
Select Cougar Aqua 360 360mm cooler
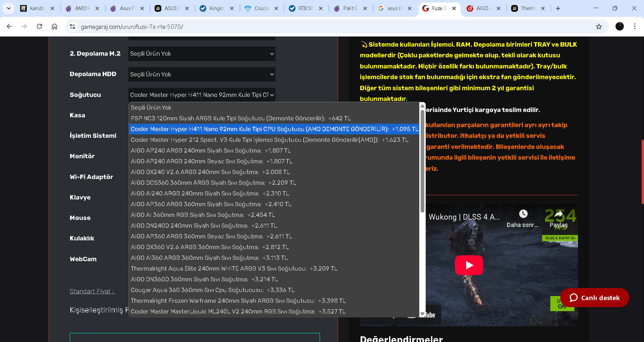(274, 290)
